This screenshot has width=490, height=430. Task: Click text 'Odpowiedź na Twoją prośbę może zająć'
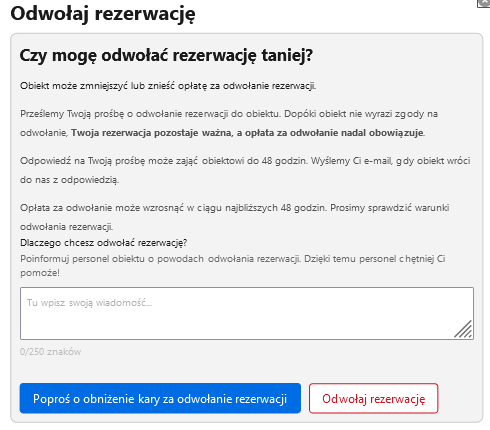109,161
